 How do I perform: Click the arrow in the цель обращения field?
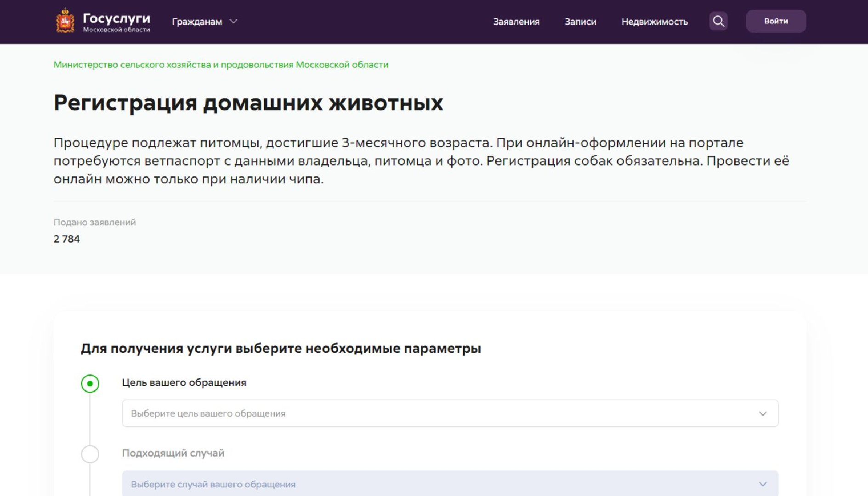(763, 413)
